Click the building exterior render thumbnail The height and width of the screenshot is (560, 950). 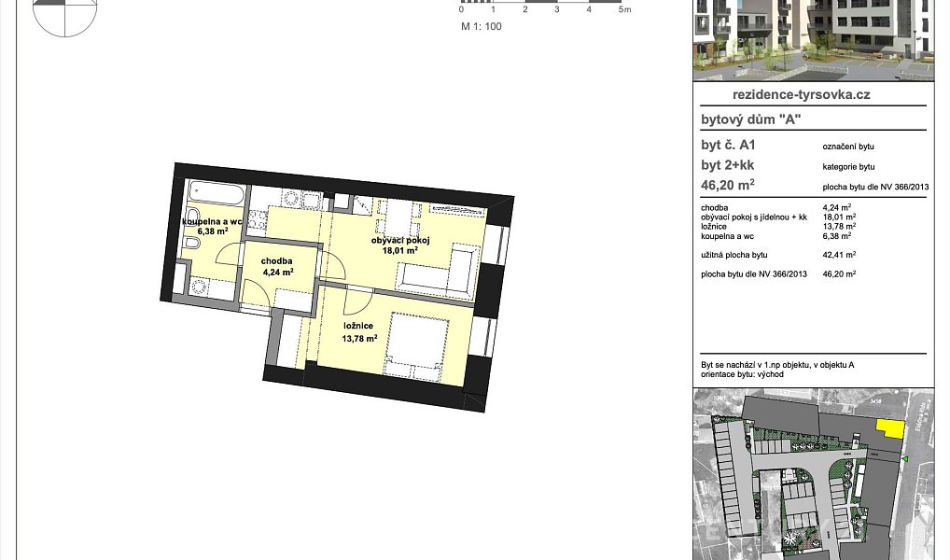812,40
